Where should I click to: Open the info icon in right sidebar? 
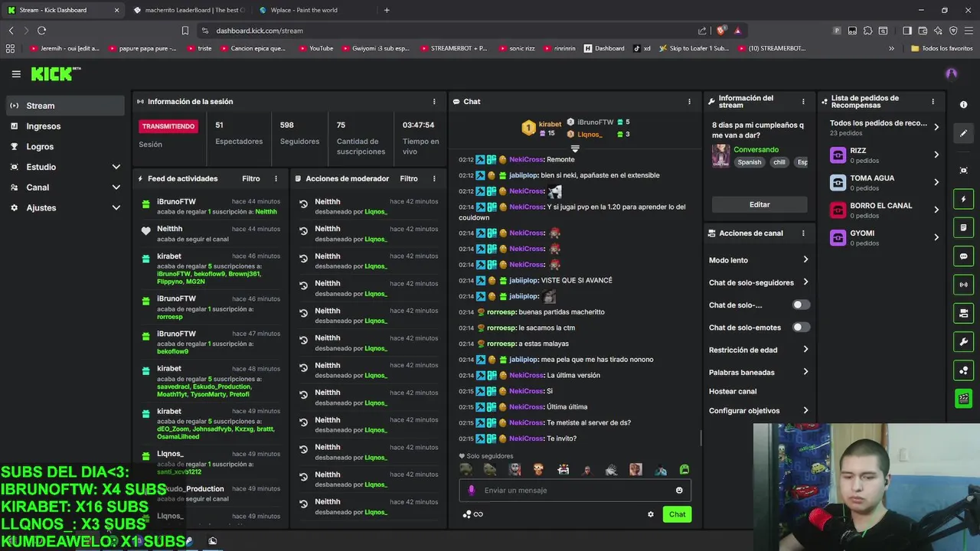[x=964, y=105]
